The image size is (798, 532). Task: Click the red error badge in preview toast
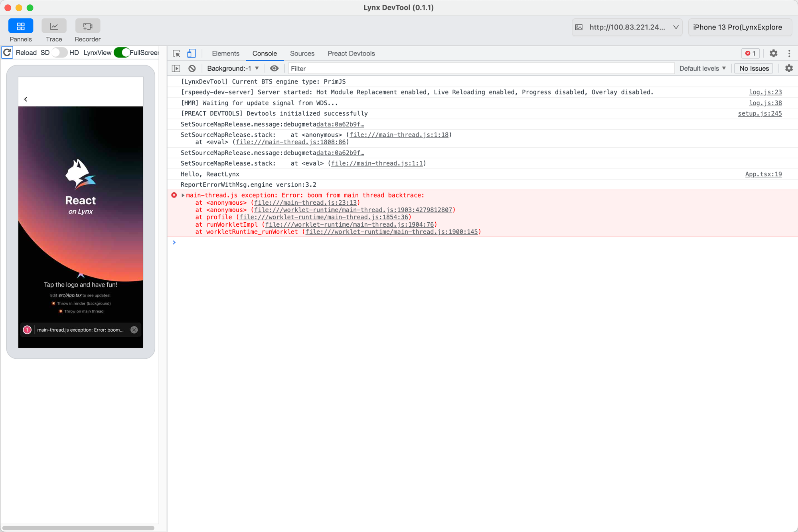(27, 330)
